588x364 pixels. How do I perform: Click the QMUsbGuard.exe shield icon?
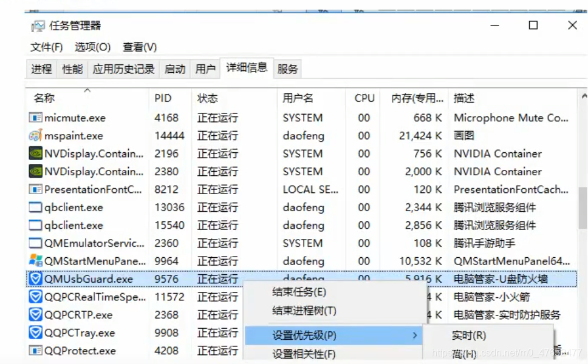tap(35, 278)
